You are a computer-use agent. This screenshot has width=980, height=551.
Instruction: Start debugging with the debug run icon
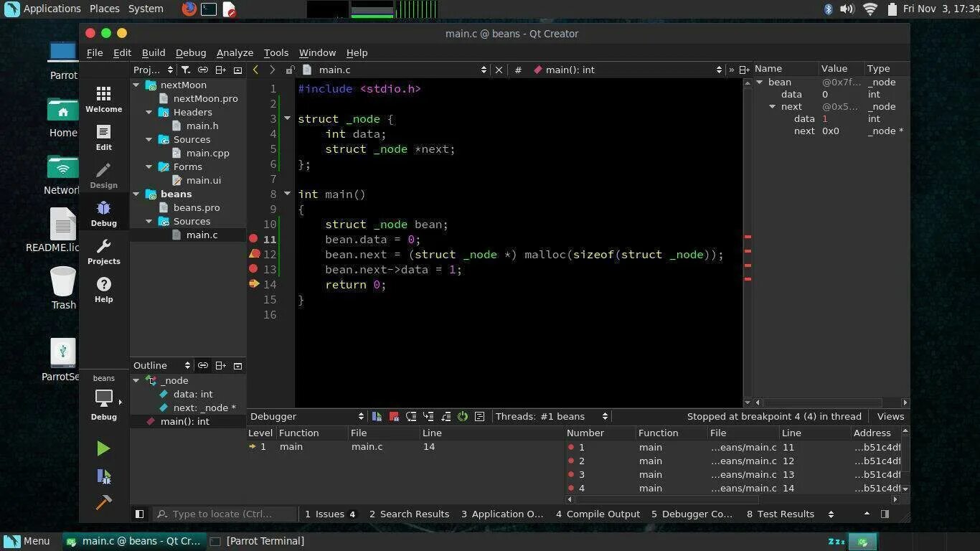[103, 476]
